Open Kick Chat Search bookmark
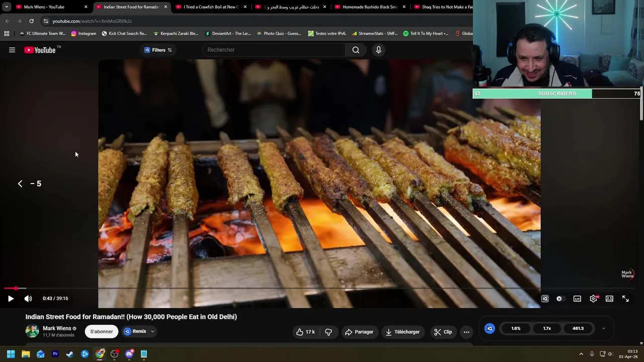Image resolution: width=644 pixels, height=362 pixels. click(x=124, y=34)
